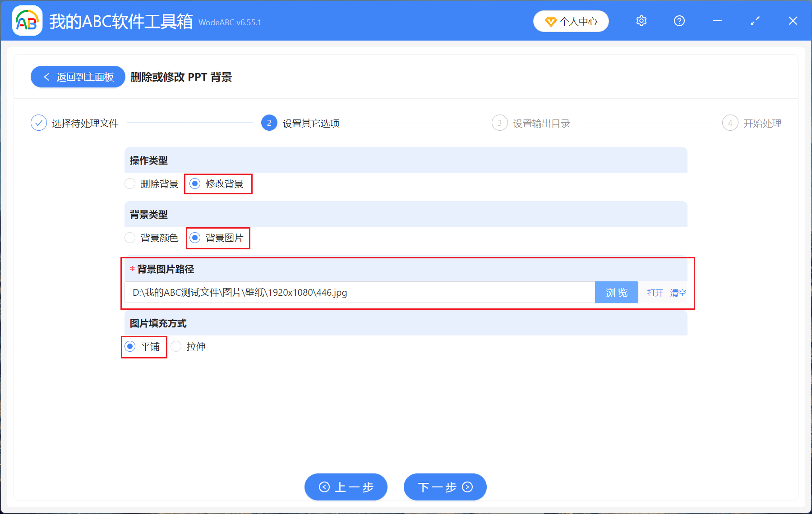This screenshot has height=514, width=812.
Task: Click the step 3 设置输出目录 indicator
Action: tap(499, 123)
